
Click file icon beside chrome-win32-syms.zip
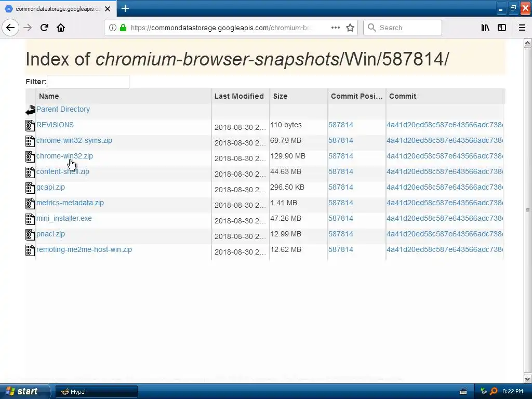coord(30,141)
